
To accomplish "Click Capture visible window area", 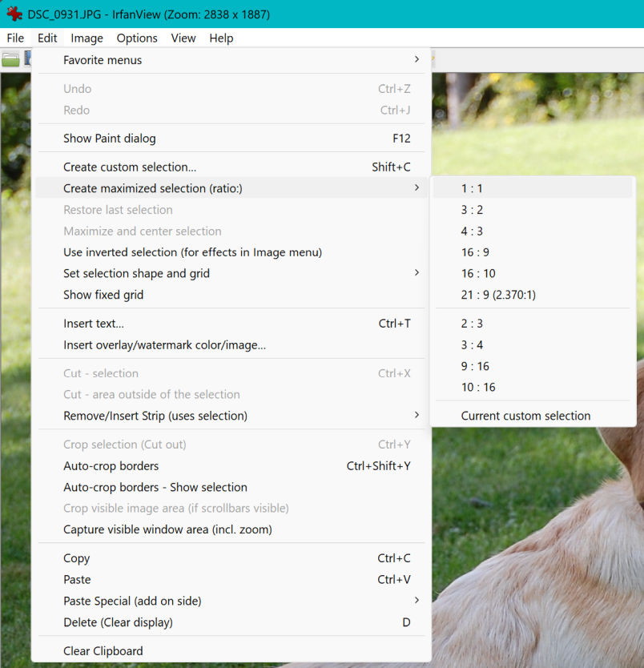I will tap(167, 529).
